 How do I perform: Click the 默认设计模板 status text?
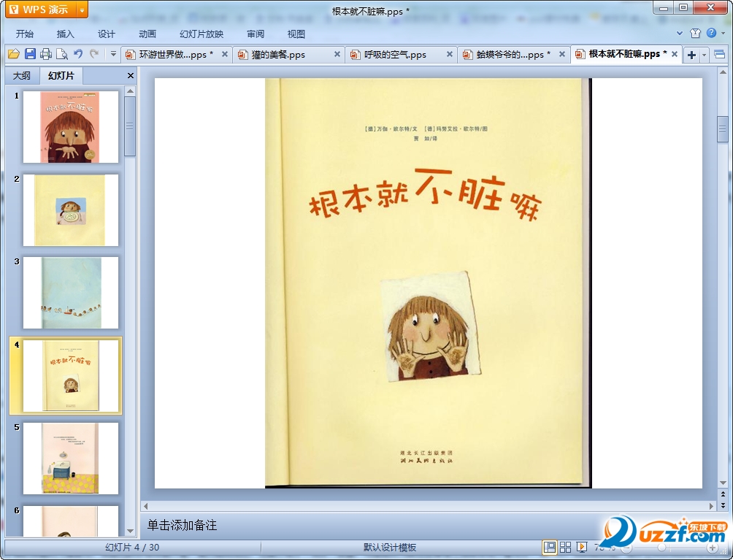pyautogui.click(x=390, y=547)
